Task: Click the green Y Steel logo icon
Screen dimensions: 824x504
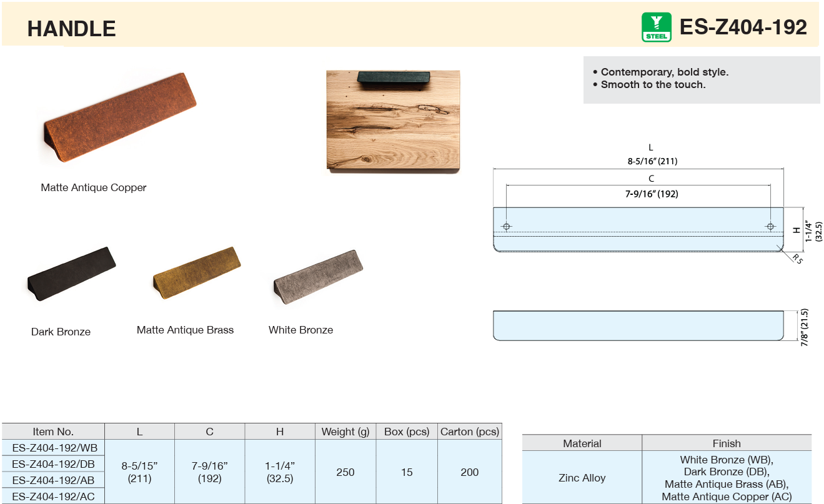Action: [656, 27]
